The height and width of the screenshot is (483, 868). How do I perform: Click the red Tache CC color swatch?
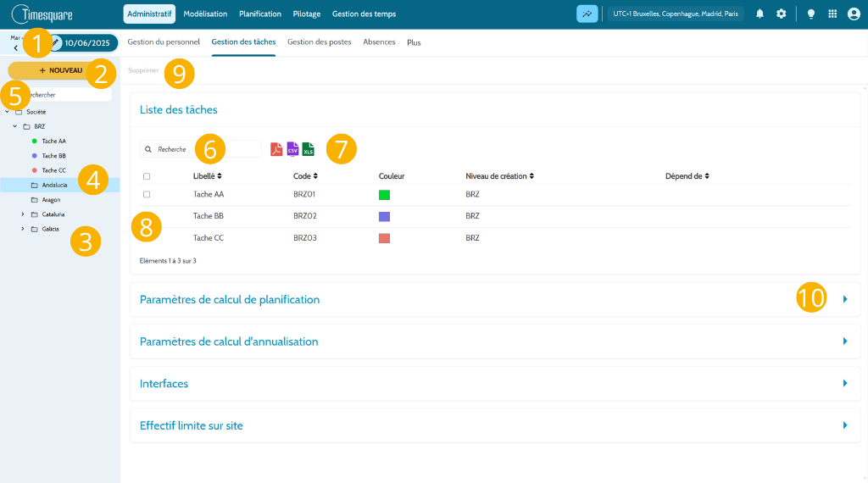click(x=384, y=238)
